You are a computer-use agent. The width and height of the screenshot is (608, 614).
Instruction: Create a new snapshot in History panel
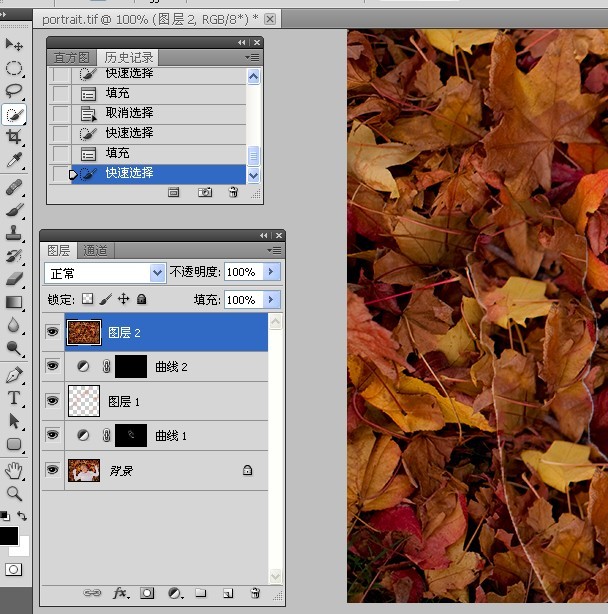(x=205, y=192)
